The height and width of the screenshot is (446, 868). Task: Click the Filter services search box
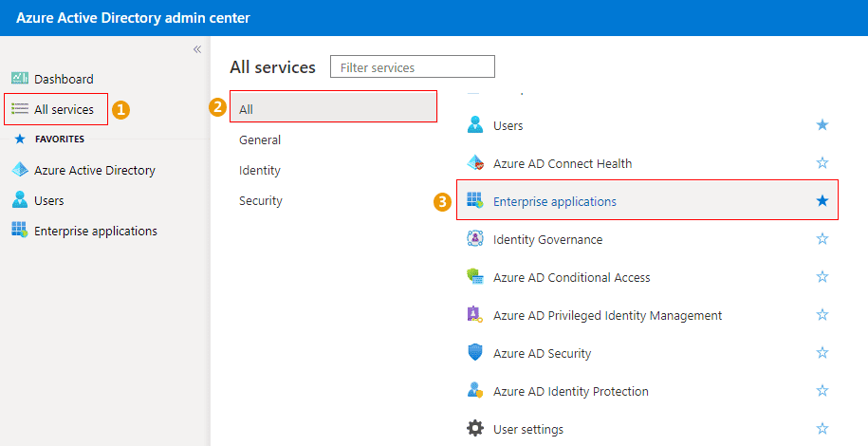pyautogui.click(x=413, y=67)
